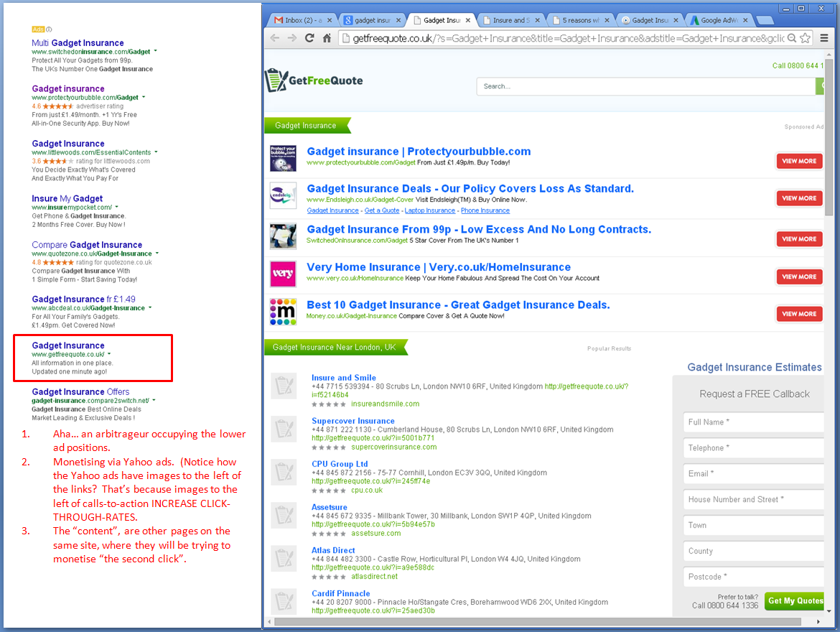
Task: Open the Multi Gadget Insurance ad link
Action: click(x=78, y=43)
